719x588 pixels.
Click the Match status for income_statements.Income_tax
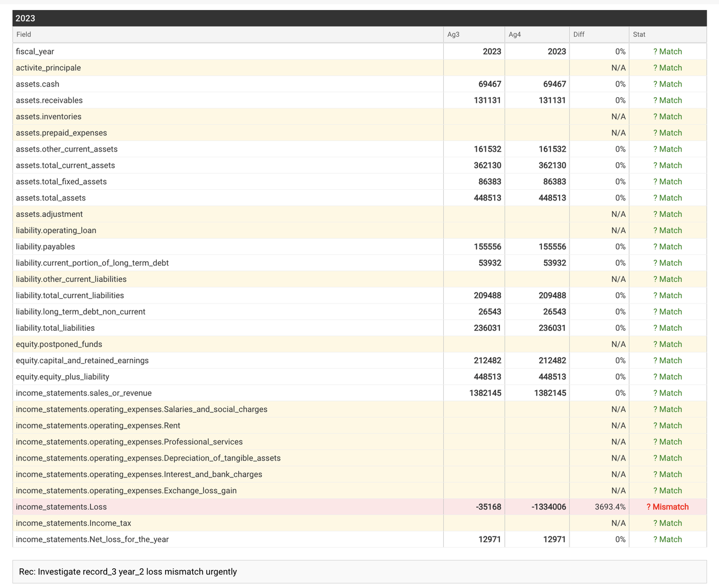click(x=667, y=523)
